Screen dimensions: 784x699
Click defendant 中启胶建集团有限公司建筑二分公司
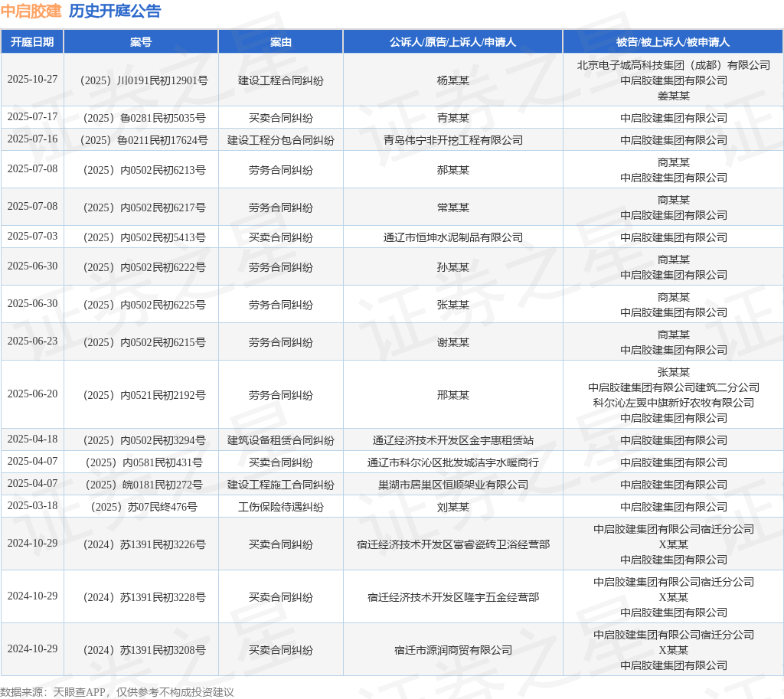(x=674, y=387)
